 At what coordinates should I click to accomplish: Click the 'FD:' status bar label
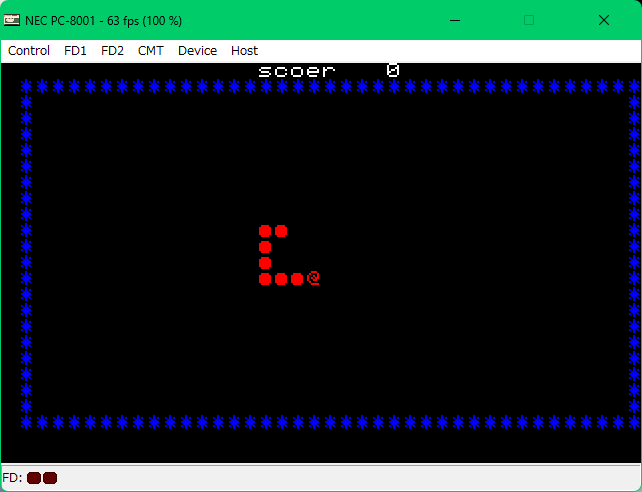click(x=12, y=478)
